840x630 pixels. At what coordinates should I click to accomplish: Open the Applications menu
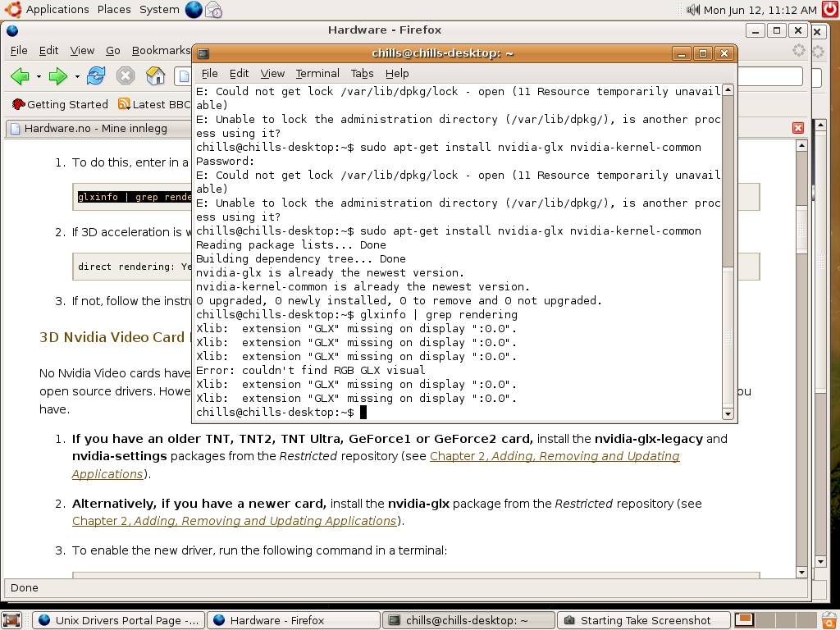57,10
